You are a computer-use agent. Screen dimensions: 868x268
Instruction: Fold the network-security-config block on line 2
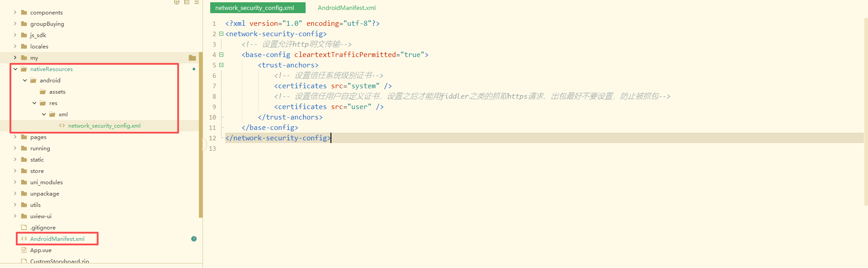pos(221,34)
